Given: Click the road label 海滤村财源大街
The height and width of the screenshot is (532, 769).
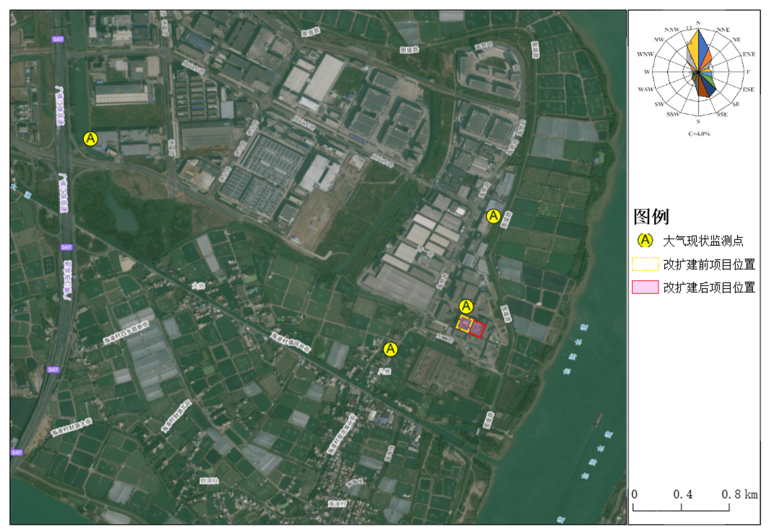Looking at the screenshot, I should 72,427.
